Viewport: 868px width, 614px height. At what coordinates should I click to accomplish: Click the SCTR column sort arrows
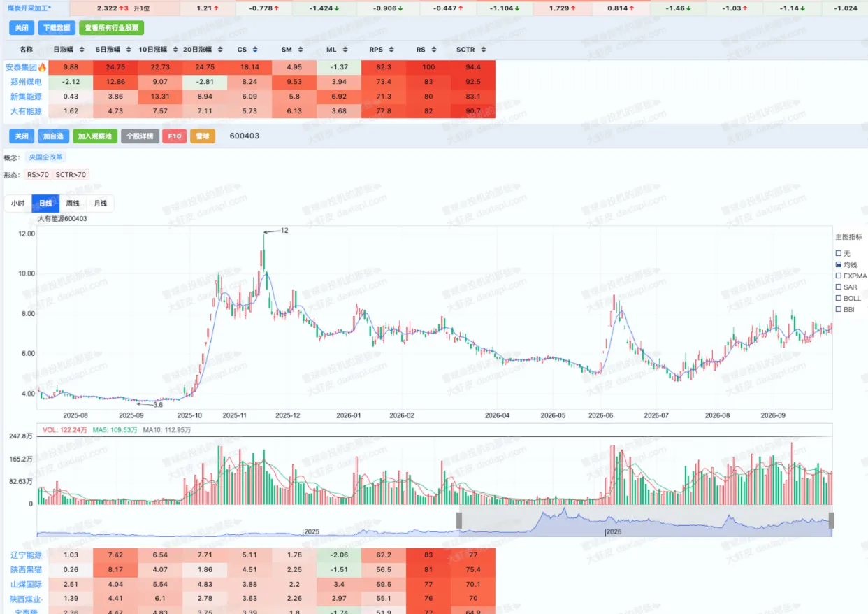pyautogui.click(x=484, y=50)
